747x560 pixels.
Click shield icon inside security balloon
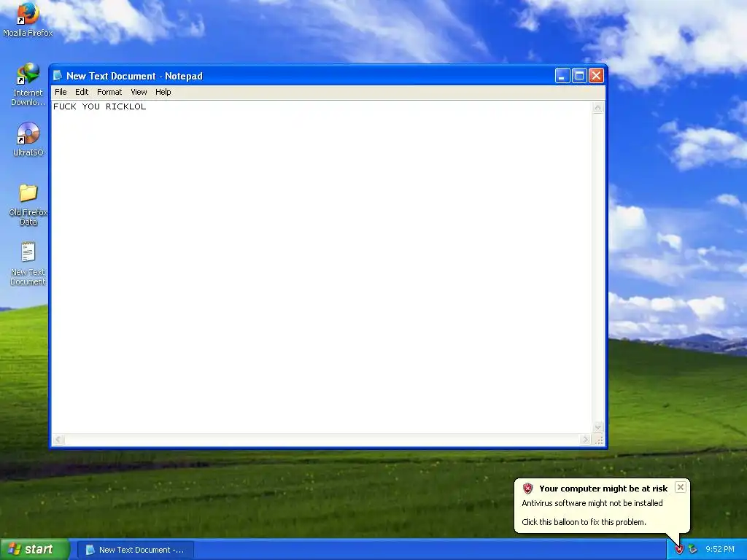pos(527,488)
